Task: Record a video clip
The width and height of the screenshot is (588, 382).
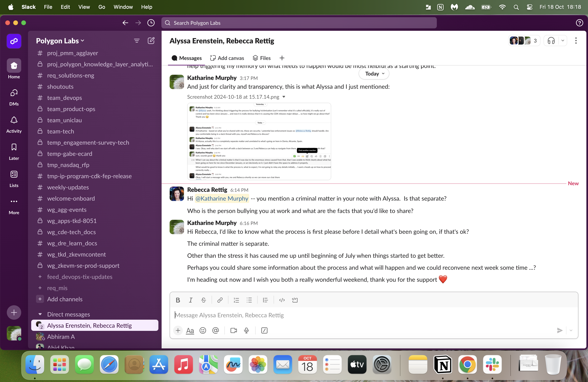Action: tap(233, 330)
